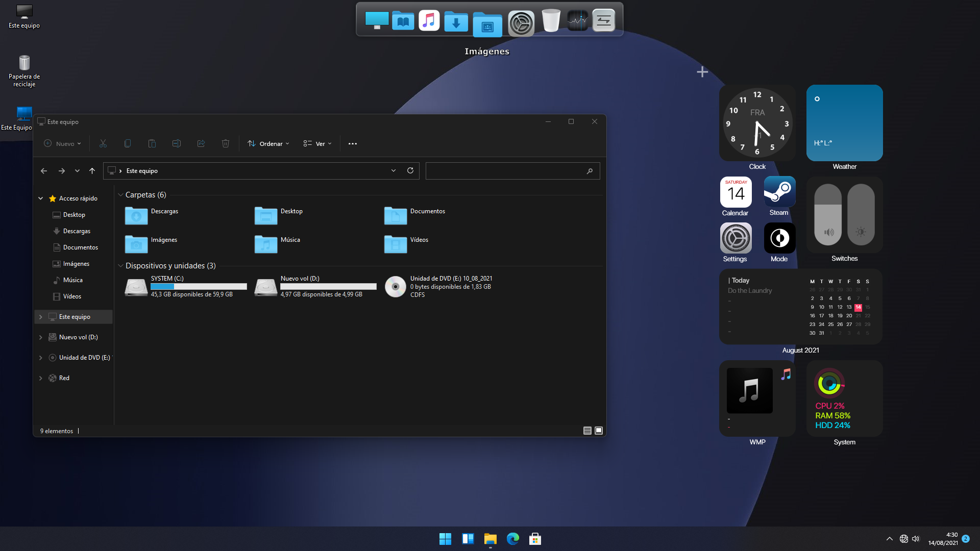Select the SYSTEM (C:) drive
This screenshot has width=980, height=551.
(x=186, y=287)
